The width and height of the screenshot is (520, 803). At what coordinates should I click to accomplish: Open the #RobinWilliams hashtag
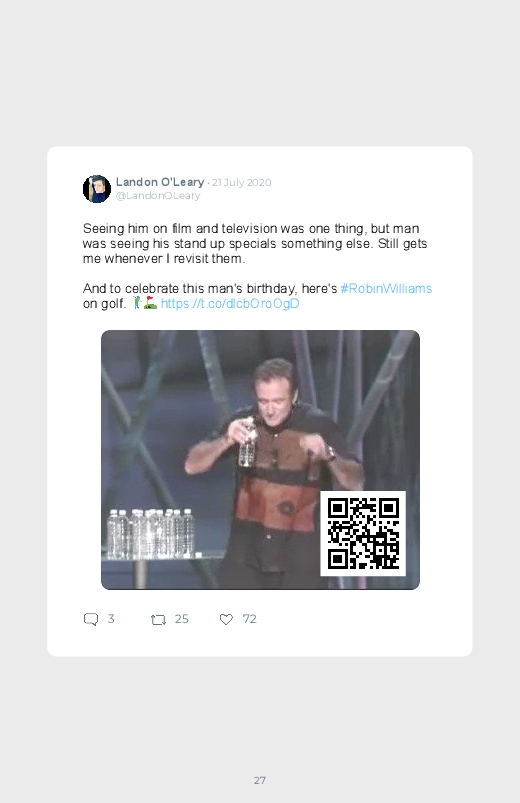point(386,288)
